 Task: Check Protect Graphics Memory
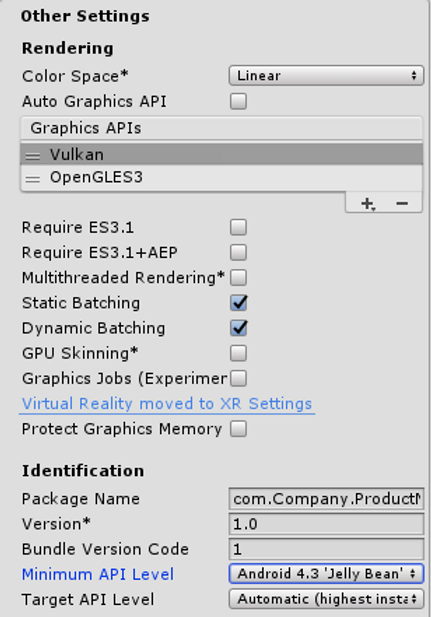pyautogui.click(x=239, y=429)
